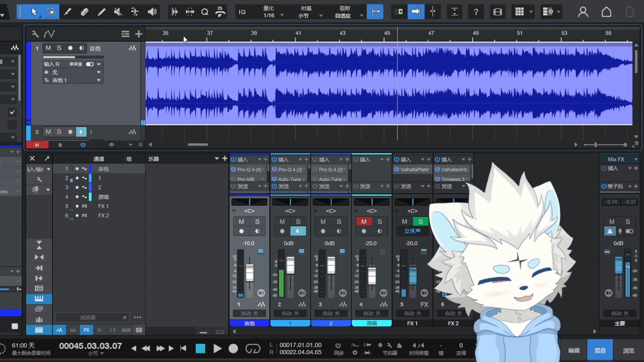Toggle the FX channels filter tab
644x362 pixels.
coord(86,330)
